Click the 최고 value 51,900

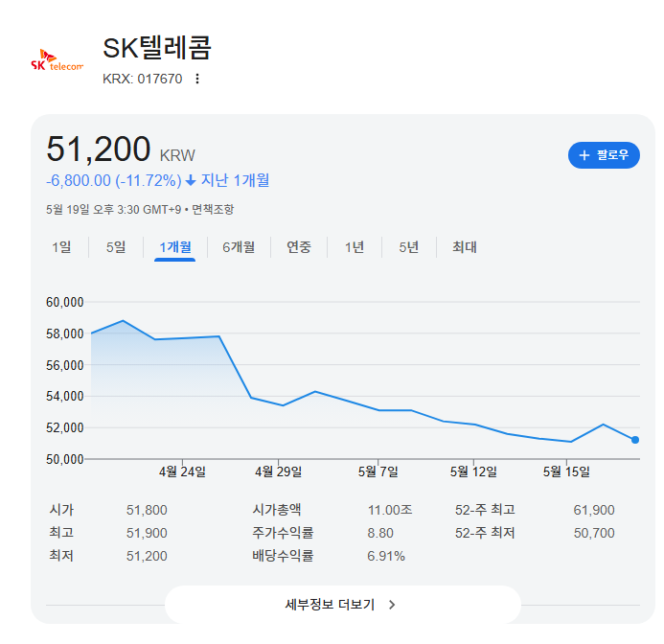[x=147, y=533]
